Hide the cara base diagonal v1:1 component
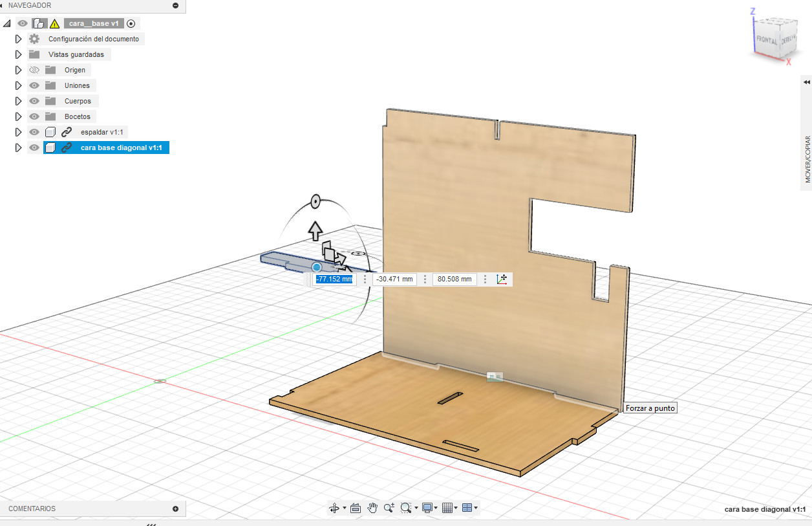 [x=34, y=148]
